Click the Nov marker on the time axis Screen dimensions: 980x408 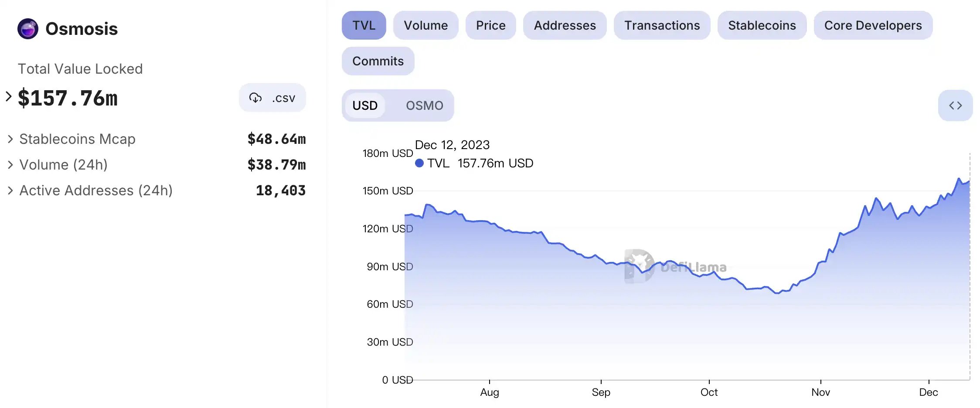[x=820, y=392]
